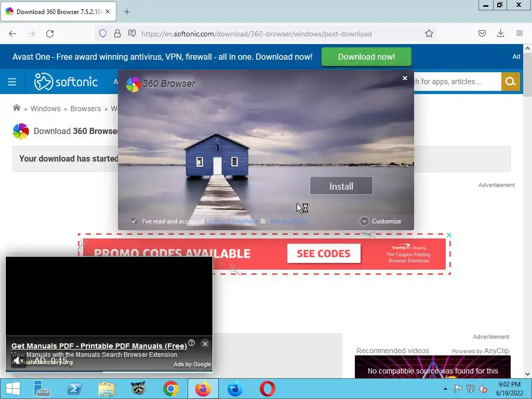Go back with the browser back arrow
The height and width of the screenshot is (399, 532).
[x=12, y=34]
